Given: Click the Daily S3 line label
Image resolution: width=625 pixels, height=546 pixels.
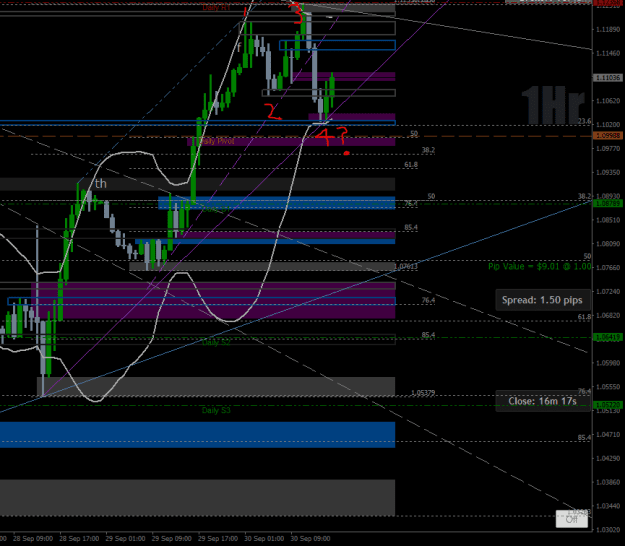Looking at the screenshot, I should click(216, 410).
